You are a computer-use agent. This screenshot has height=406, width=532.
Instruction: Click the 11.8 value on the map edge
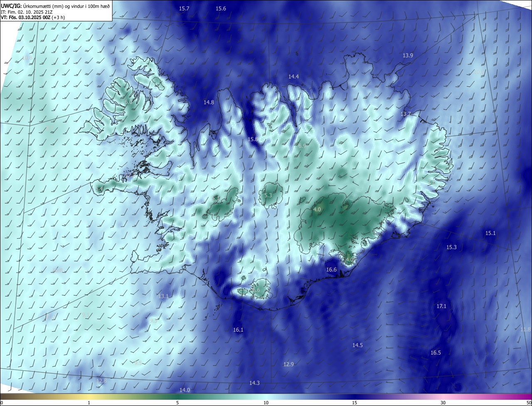coord(525,330)
